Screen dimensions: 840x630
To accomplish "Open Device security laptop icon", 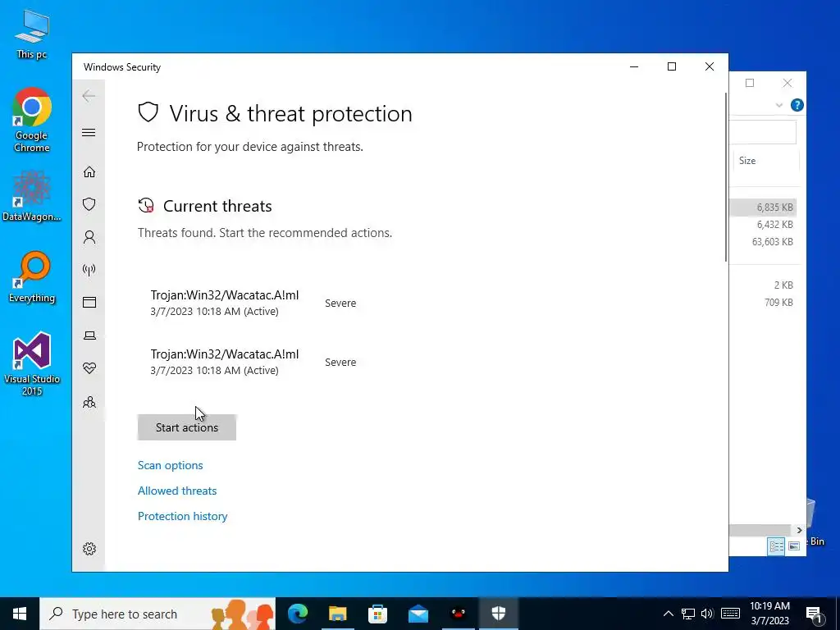I will coord(89,336).
